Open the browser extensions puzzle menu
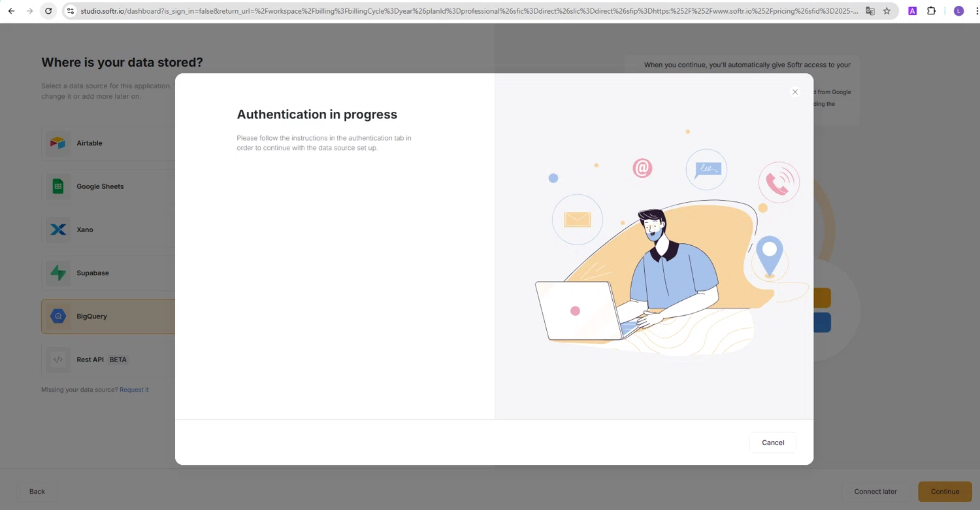 [932, 11]
